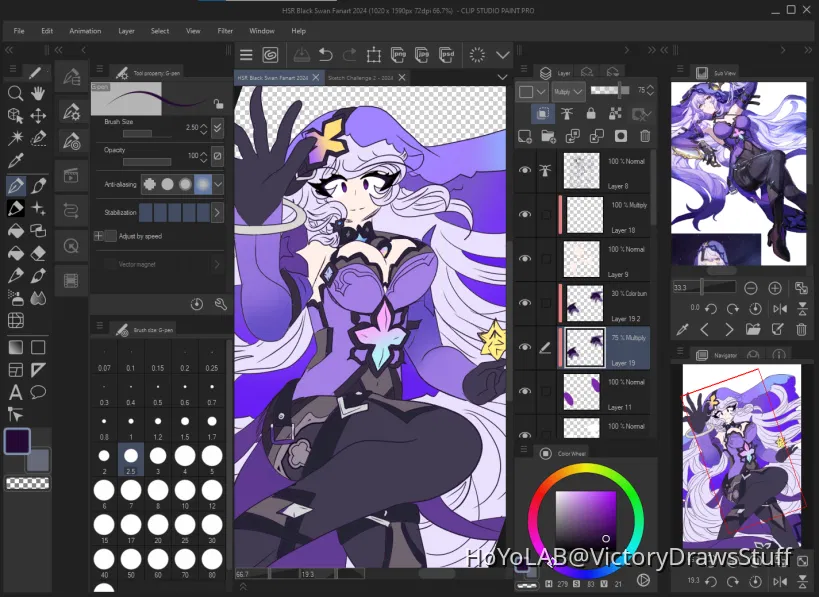Select the Gradient tool
The width and height of the screenshot is (819, 597).
[15, 253]
